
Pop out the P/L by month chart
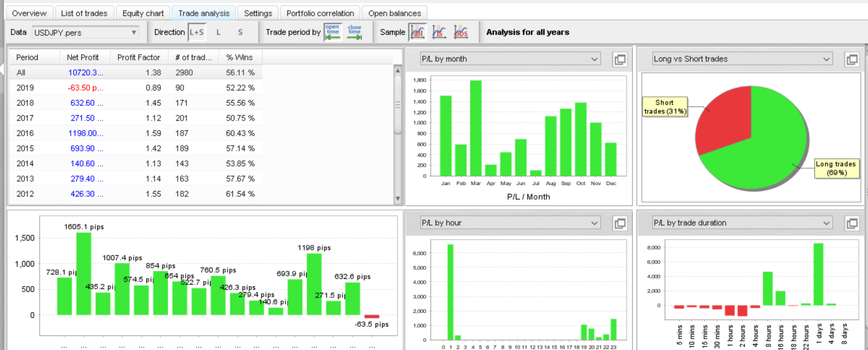[620, 59]
